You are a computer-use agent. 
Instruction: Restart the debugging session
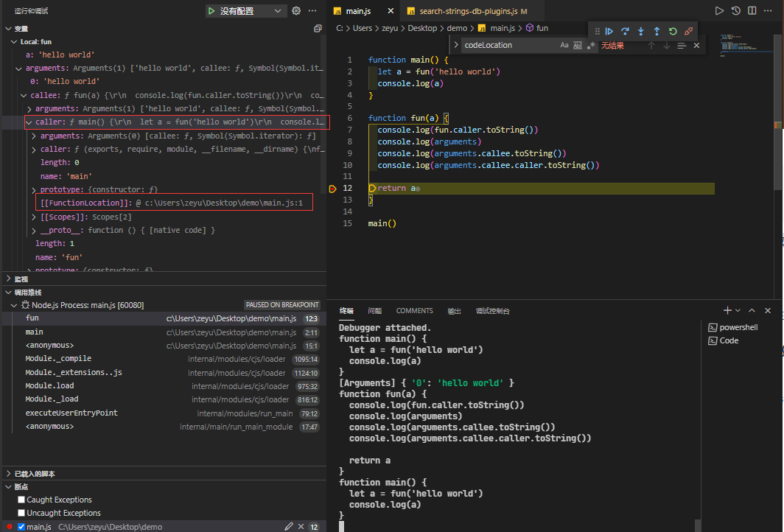[673, 31]
